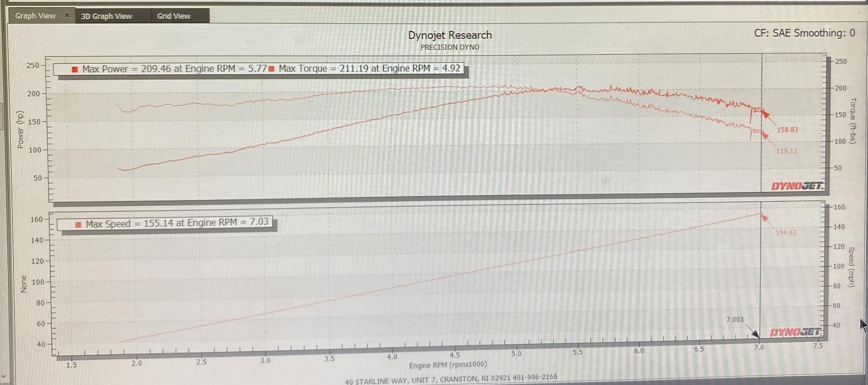Image resolution: width=868 pixels, height=385 pixels.
Task: Select the Max Speed = 155.14 legend text
Action: [x=177, y=223]
